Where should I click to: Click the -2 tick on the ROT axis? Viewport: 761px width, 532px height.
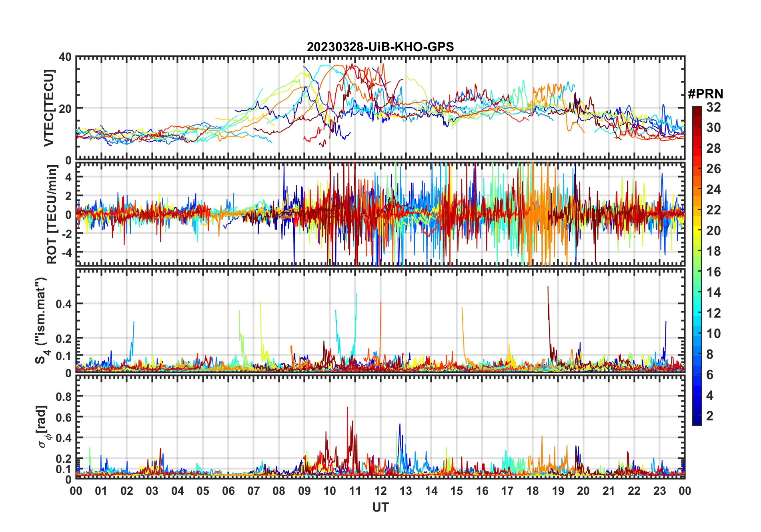coord(67,234)
